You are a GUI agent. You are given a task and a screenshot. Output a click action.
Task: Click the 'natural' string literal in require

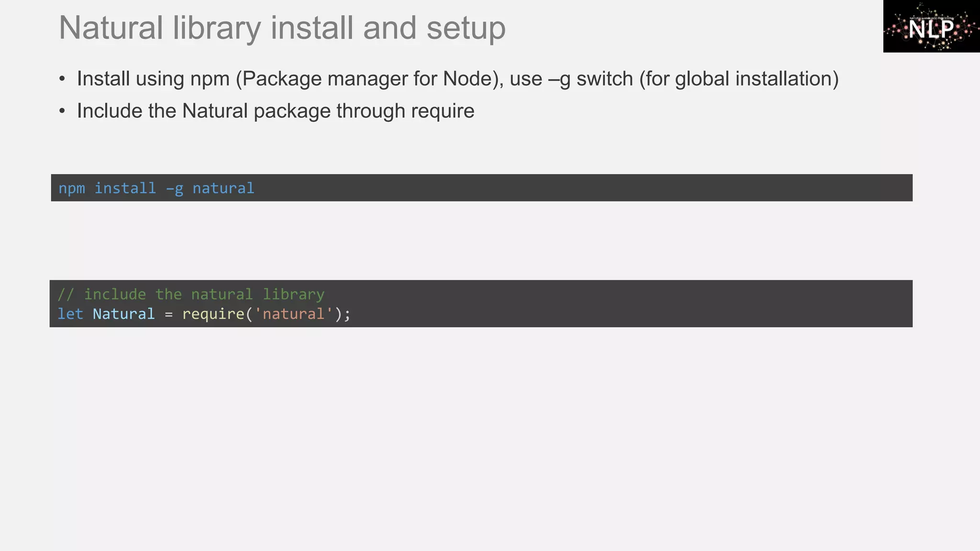tap(293, 314)
